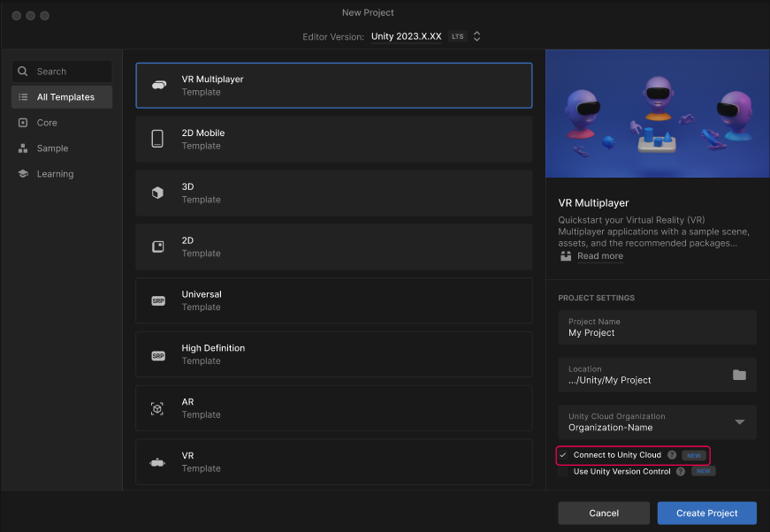This screenshot has height=532, width=770.
Task: Open the LTS version picker chevrons
Action: click(476, 36)
